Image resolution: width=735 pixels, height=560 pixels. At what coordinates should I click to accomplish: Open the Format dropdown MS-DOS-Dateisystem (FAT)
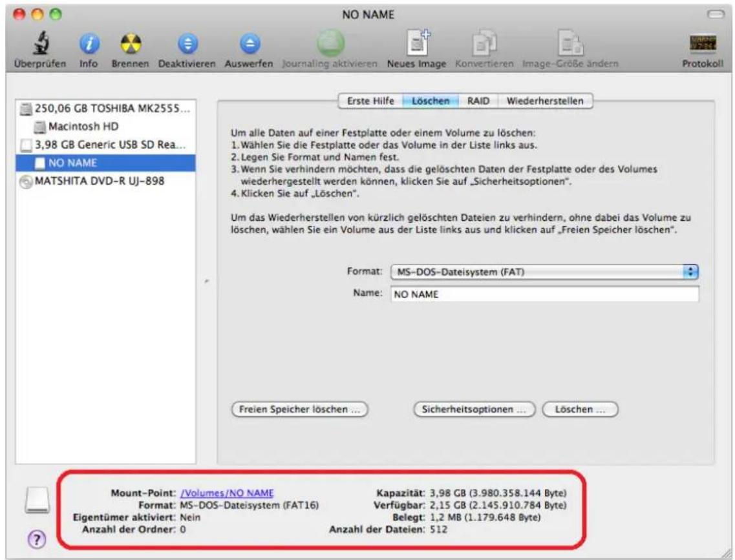click(545, 272)
